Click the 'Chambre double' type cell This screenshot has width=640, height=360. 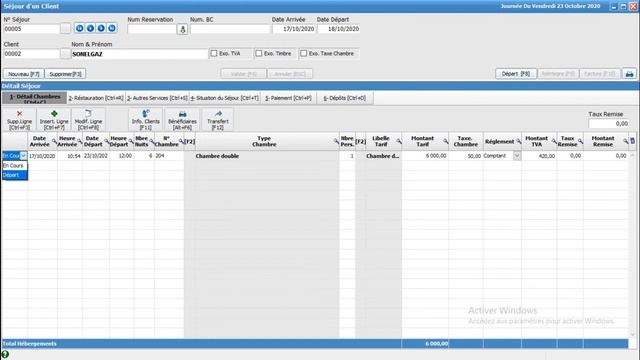(x=267, y=156)
